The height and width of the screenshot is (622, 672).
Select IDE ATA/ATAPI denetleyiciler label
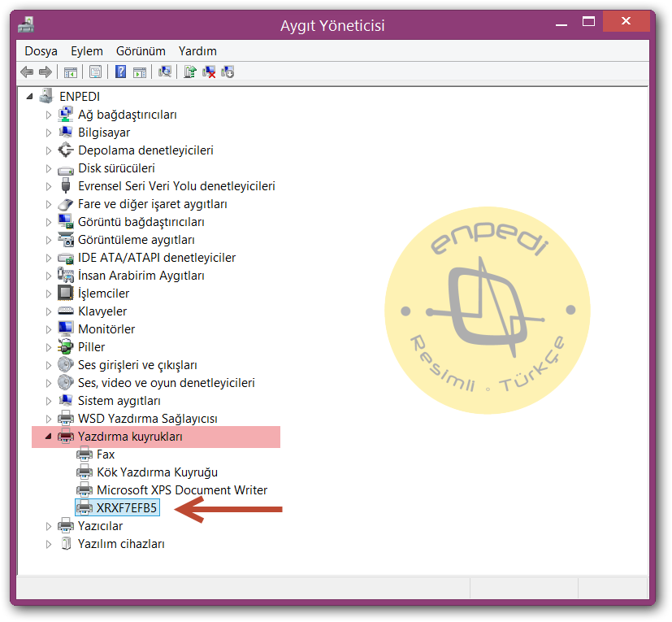(x=157, y=258)
